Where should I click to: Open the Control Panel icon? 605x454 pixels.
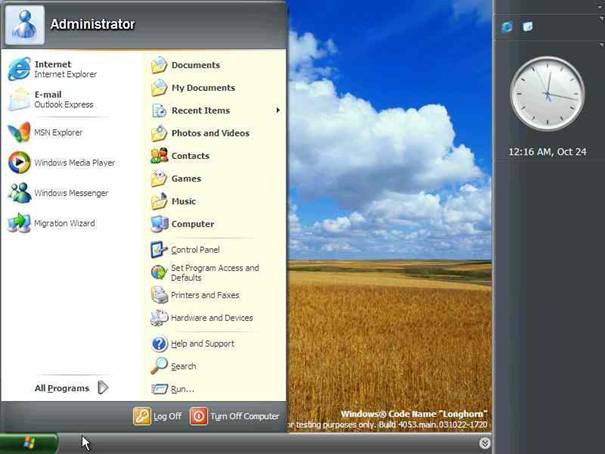tap(159, 250)
